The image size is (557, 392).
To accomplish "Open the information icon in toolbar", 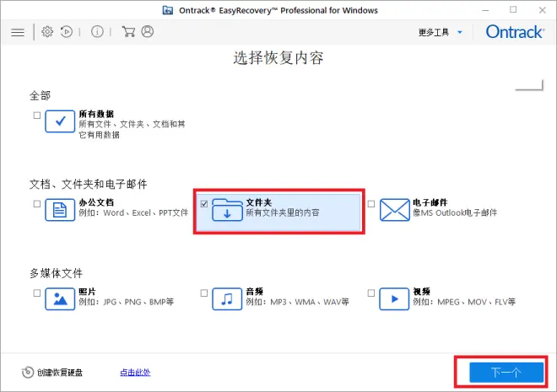I will [x=97, y=32].
